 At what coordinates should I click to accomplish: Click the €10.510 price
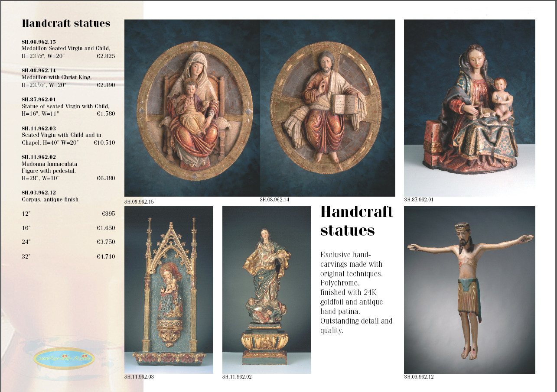point(104,143)
